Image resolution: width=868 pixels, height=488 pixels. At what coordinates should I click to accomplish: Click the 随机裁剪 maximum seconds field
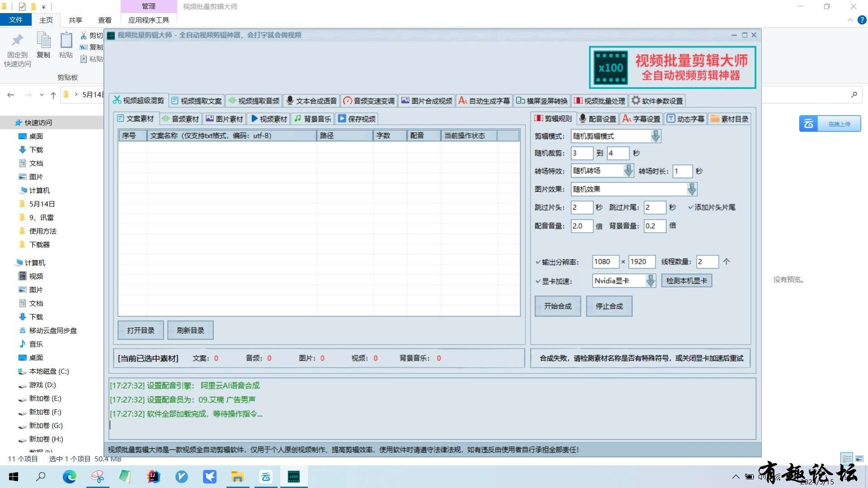pyautogui.click(x=618, y=153)
